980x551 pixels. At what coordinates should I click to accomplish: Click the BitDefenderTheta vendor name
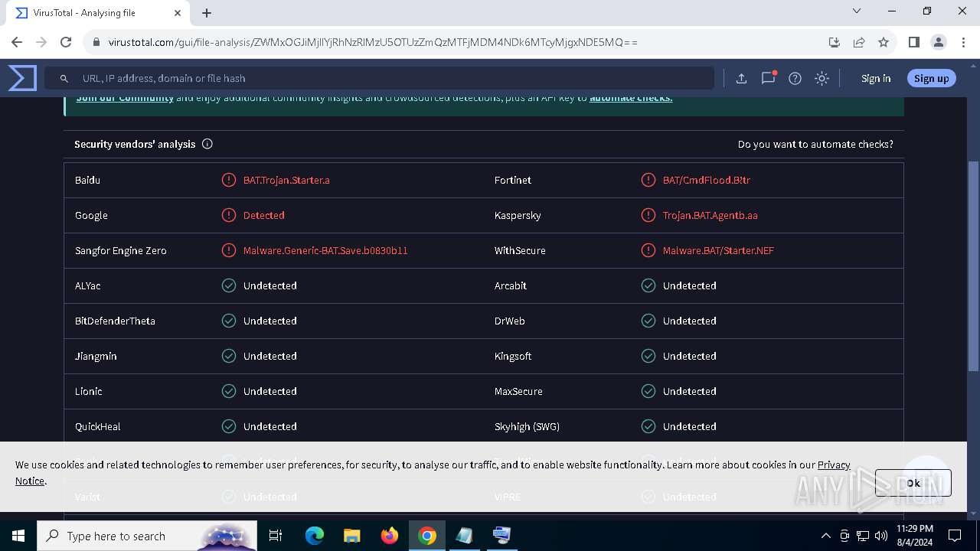point(115,321)
